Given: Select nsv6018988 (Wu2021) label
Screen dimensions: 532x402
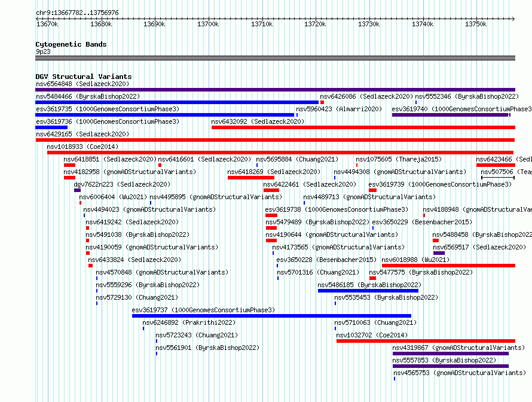Looking at the screenshot, I should pyautogui.click(x=415, y=260).
